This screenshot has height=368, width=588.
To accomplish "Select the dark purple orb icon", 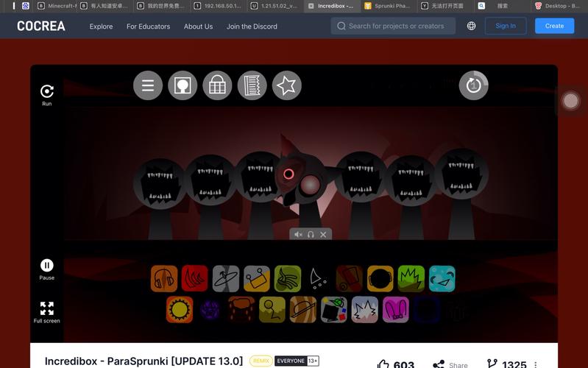I will (x=210, y=309).
